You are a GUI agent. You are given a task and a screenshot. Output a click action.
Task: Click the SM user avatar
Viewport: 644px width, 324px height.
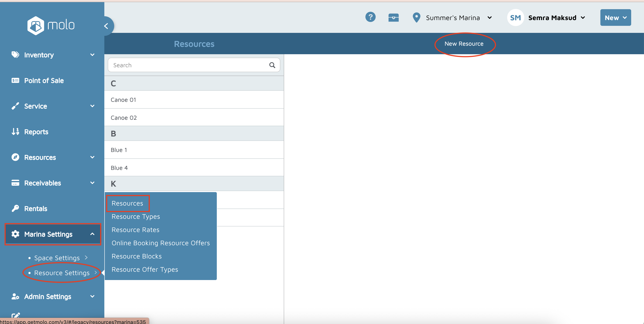coord(515,18)
